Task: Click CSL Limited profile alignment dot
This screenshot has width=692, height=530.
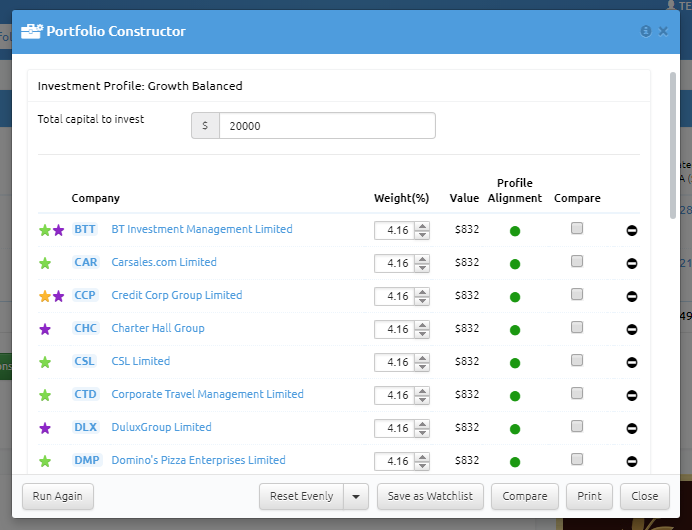Action: 515,363
